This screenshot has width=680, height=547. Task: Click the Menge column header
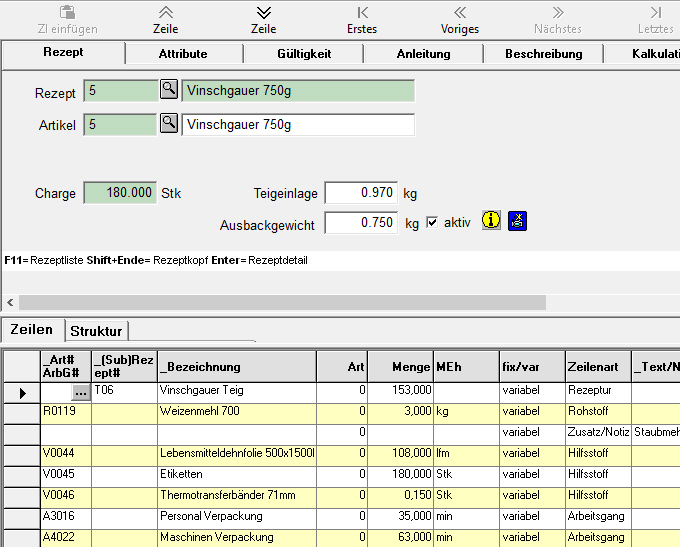coord(400,367)
